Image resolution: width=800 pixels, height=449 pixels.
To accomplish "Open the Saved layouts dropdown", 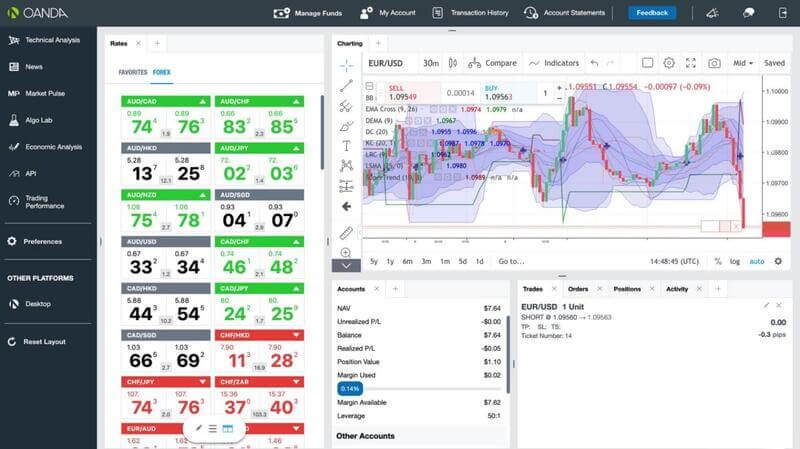I will 774,63.
